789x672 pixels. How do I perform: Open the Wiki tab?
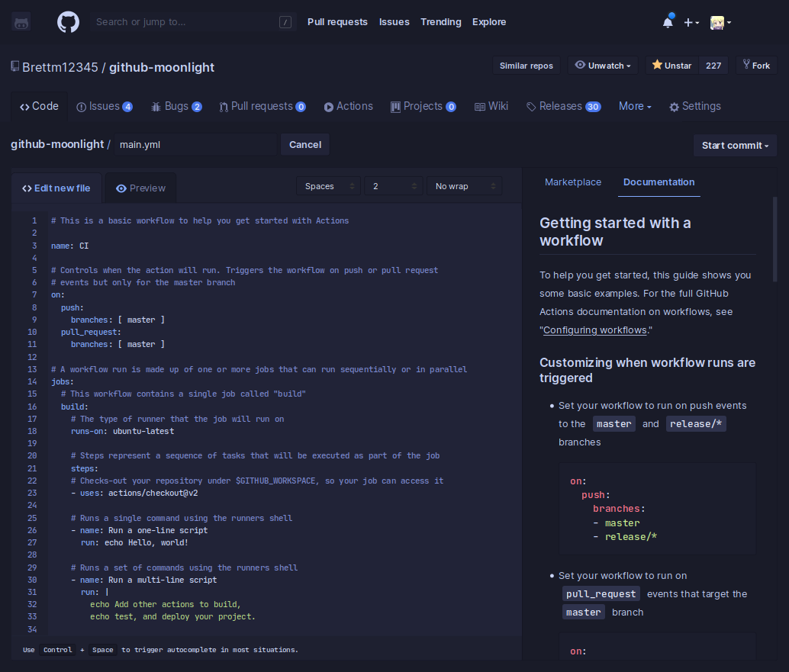point(491,107)
